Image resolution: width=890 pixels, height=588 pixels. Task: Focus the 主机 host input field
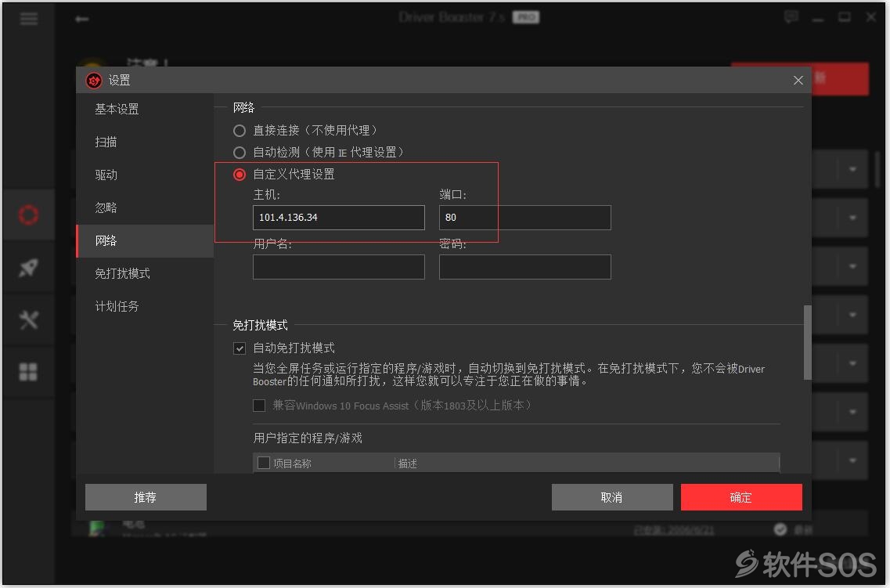point(339,218)
